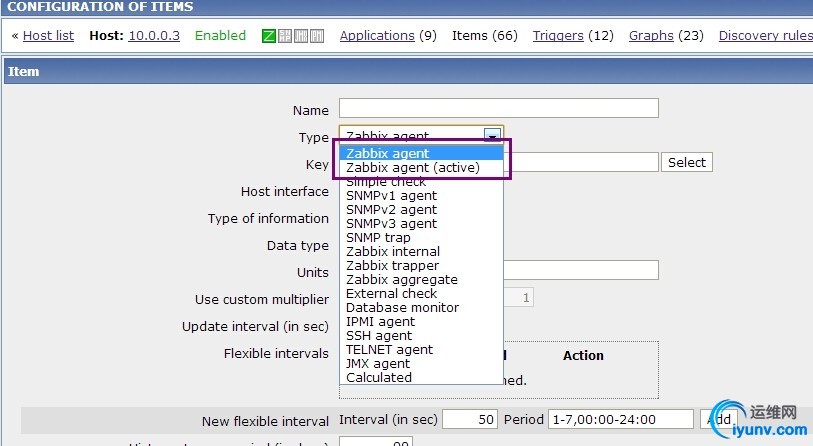The width and height of the screenshot is (813, 446).
Task: Open host 10.0.0.3 link
Action: point(154,36)
